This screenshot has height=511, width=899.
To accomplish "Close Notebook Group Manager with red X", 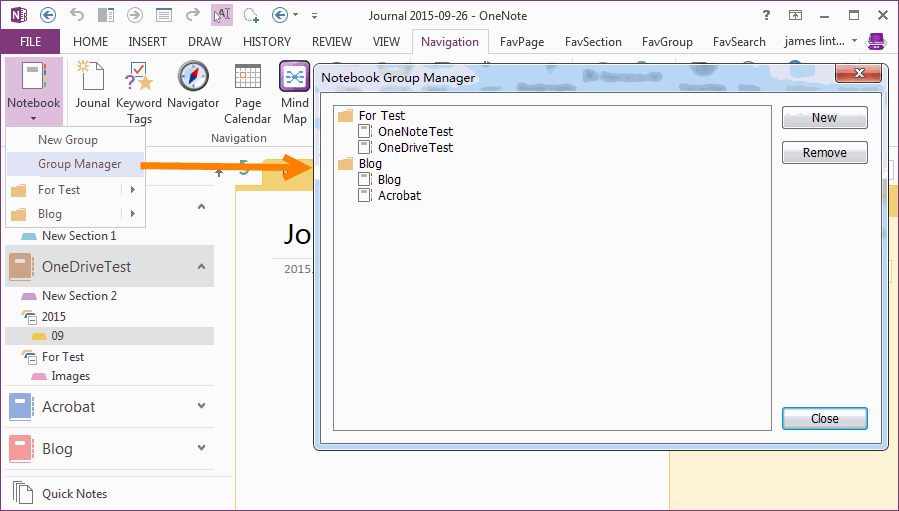I will click(858, 73).
